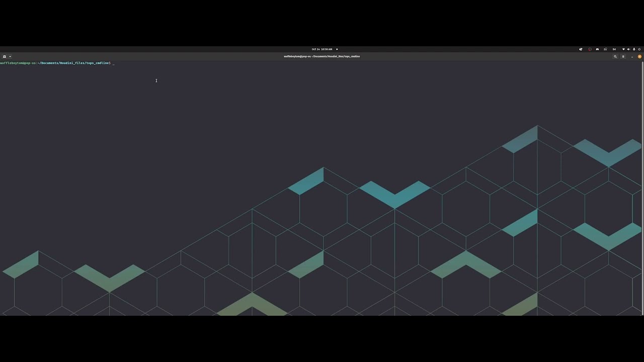Image resolution: width=644 pixels, height=362 pixels.
Task: Click the leftmost tray indicator icon
Action: click(581, 49)
